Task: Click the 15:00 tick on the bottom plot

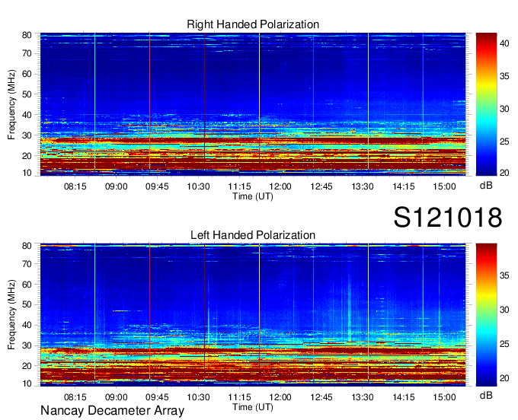Action: [444, 397]
